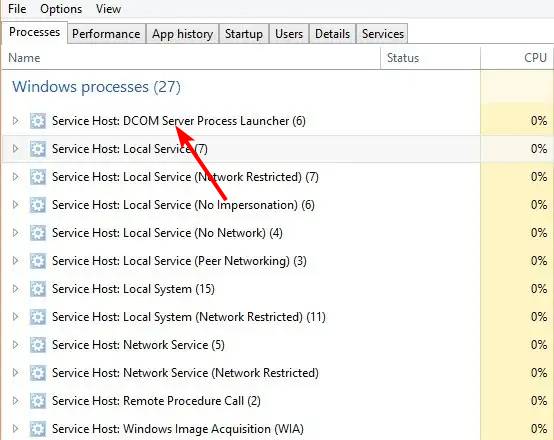Click gear icon of Network Service (5)

point(37,345)
